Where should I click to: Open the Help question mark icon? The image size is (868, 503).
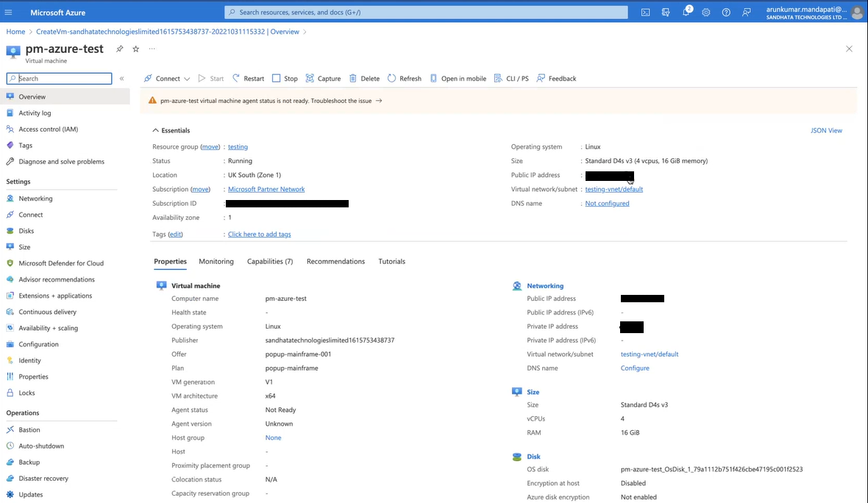coord(726,13)
